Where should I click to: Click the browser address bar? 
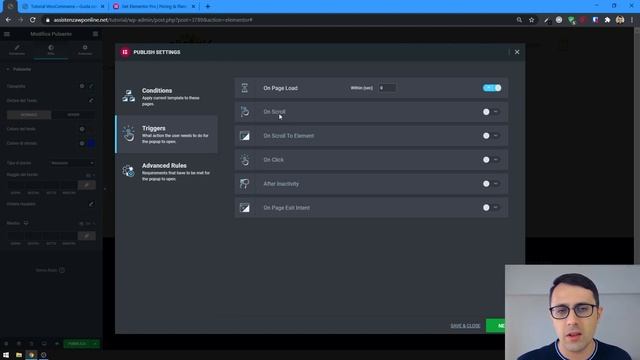[x=282, y=20]
